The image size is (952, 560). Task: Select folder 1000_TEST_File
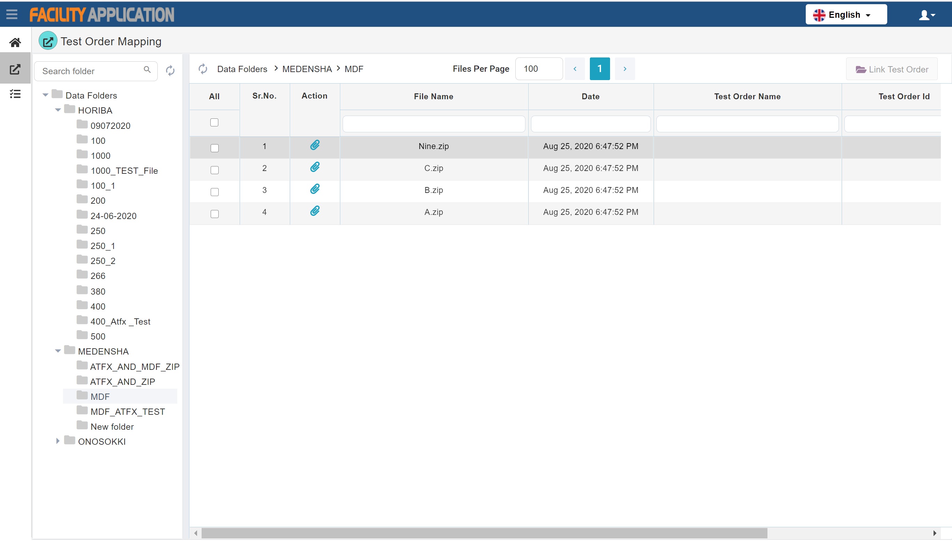coord(124,170)
